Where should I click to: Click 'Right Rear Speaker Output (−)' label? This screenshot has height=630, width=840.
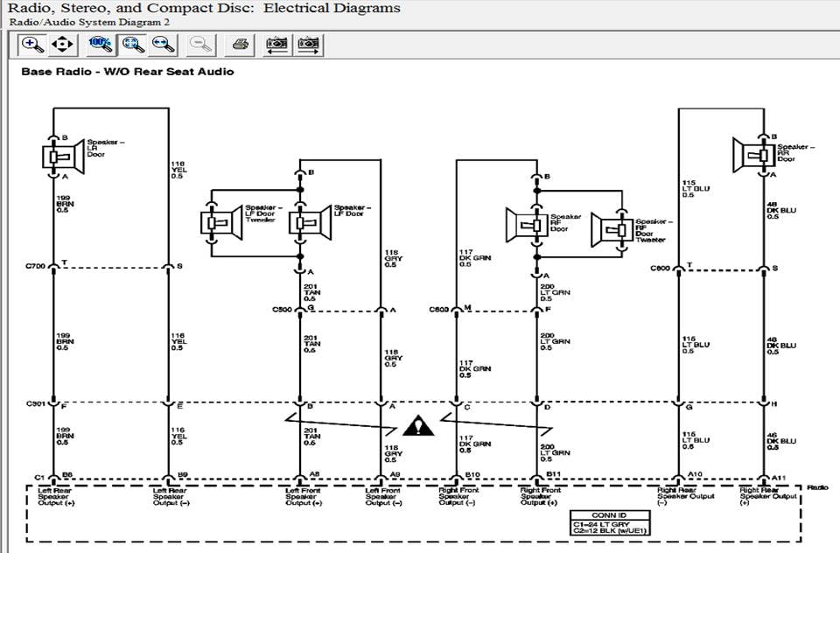pos(686,496)
